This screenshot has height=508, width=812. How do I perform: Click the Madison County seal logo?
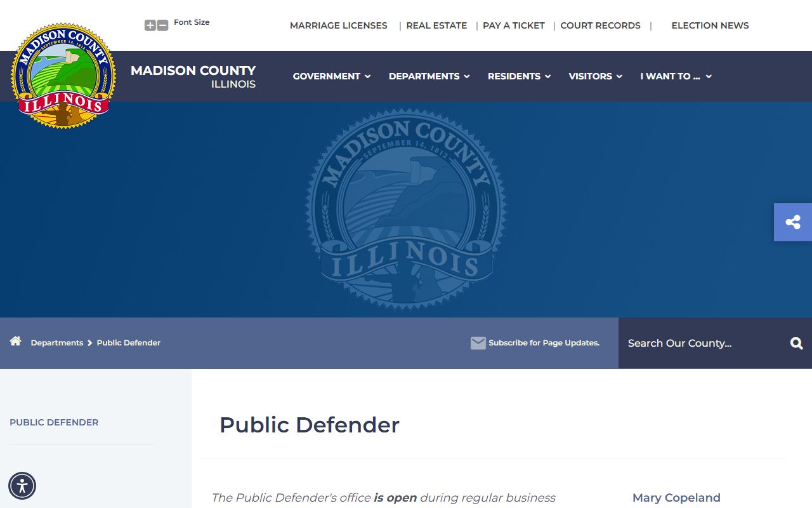point(63,76)
